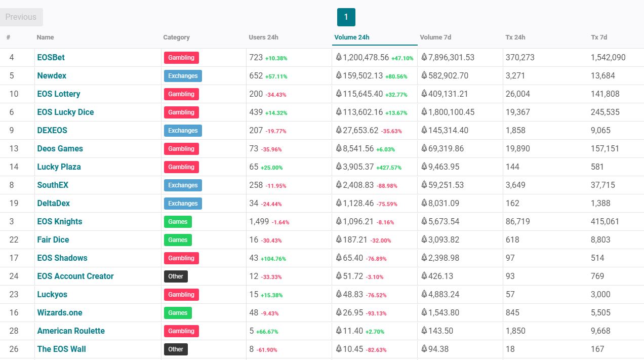Click the Lucky Plaza +427.57% volume change
Screen dimensions: 644x360
tap(389, 168)
